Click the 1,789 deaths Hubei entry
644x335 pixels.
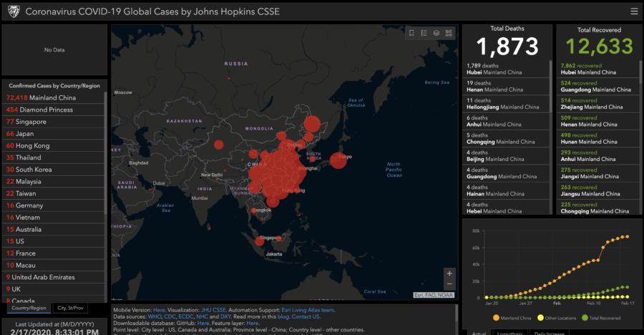point(507,69)
